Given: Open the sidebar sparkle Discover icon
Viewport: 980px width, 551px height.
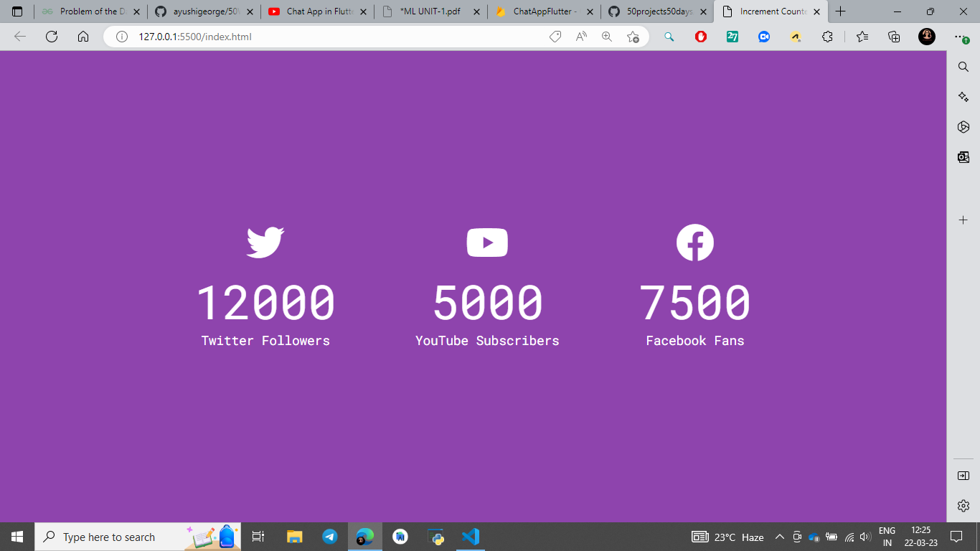Looking at the screenshot, I should point(963,97).
